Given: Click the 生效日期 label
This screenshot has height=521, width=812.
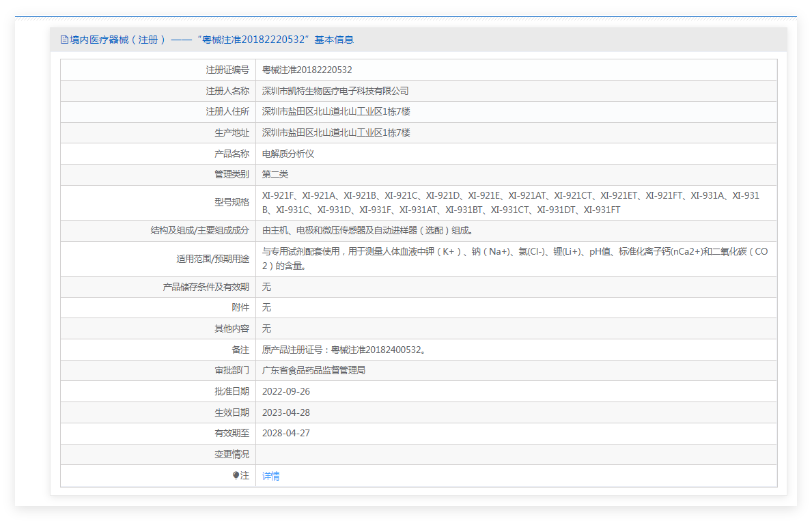Looking at the screenshot, I should click(232, 412).
